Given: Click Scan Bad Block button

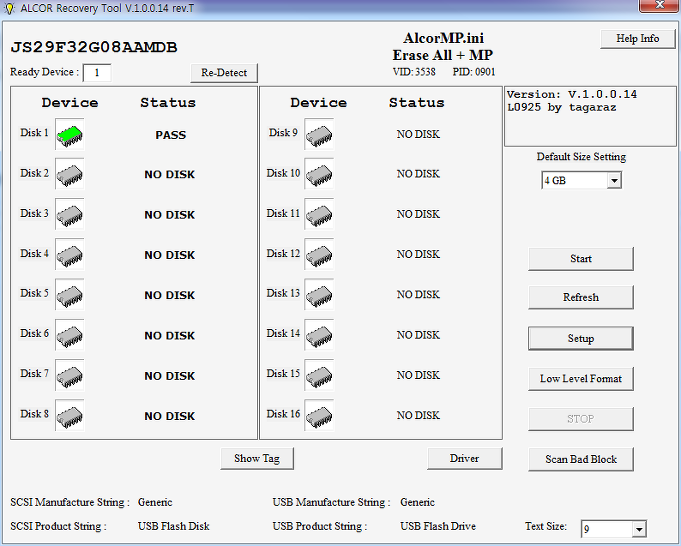Looking at the screenshot, I should coord(581,459).
